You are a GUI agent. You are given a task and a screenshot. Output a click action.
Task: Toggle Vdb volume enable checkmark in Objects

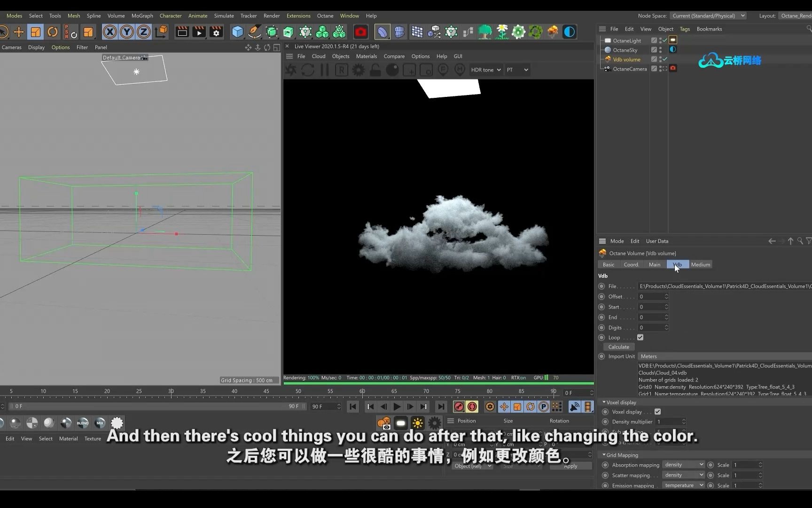665,59
